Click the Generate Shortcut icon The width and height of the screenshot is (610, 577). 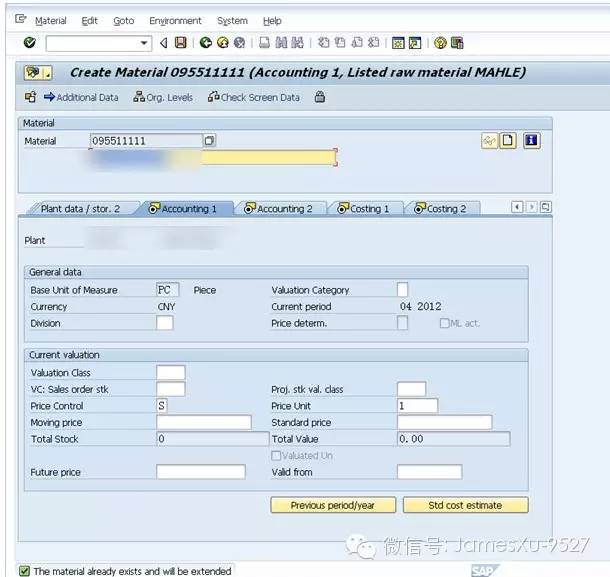[x=415, y=43]
